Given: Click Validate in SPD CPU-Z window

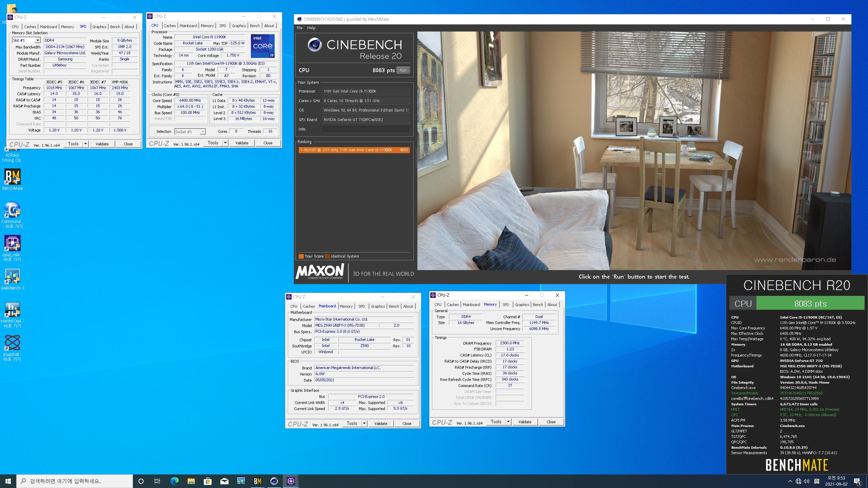Looking at the screenshot, I should click(102, 144).
